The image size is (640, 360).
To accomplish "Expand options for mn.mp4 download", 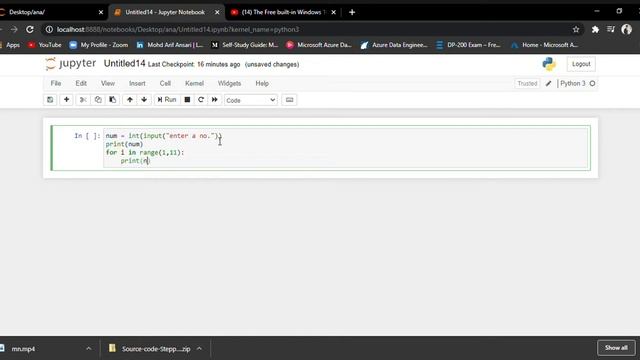I will [89, 349].
